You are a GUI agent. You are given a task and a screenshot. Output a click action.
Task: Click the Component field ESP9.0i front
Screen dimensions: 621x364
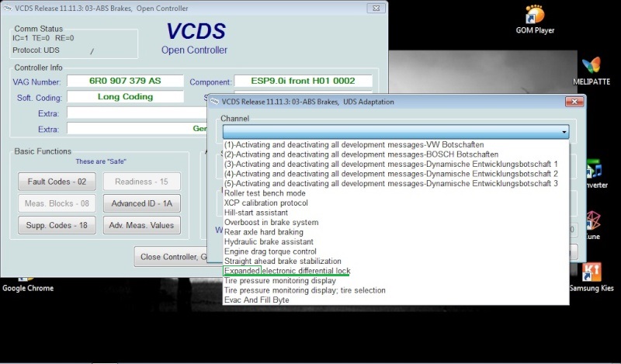click(x=303, y=81)
